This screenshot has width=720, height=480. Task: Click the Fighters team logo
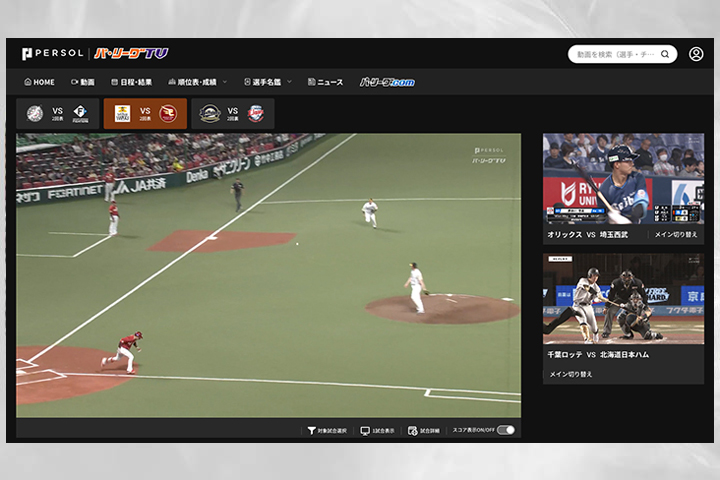(80, 113)
